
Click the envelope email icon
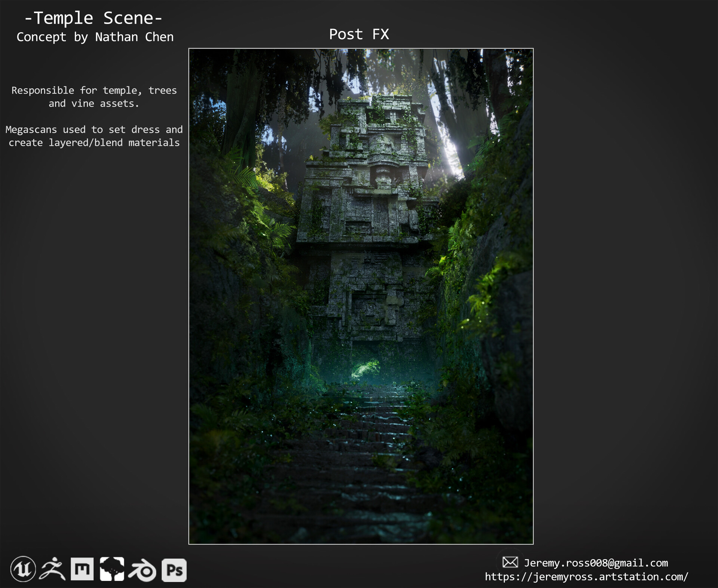tap(510, 562)
